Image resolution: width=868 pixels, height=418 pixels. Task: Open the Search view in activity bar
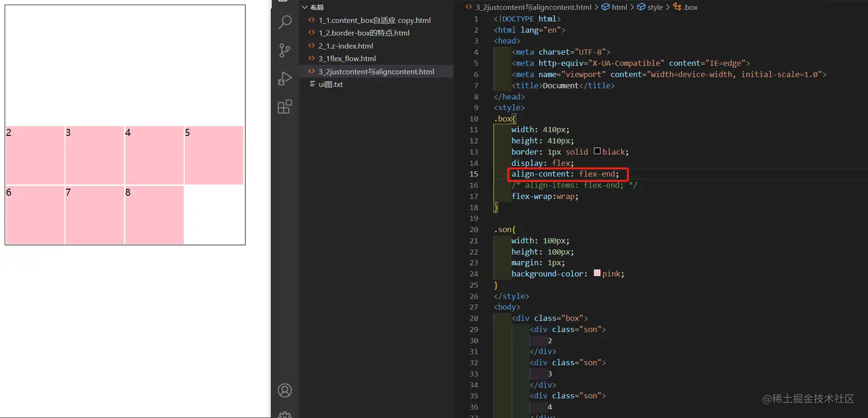tap(285, 22)
